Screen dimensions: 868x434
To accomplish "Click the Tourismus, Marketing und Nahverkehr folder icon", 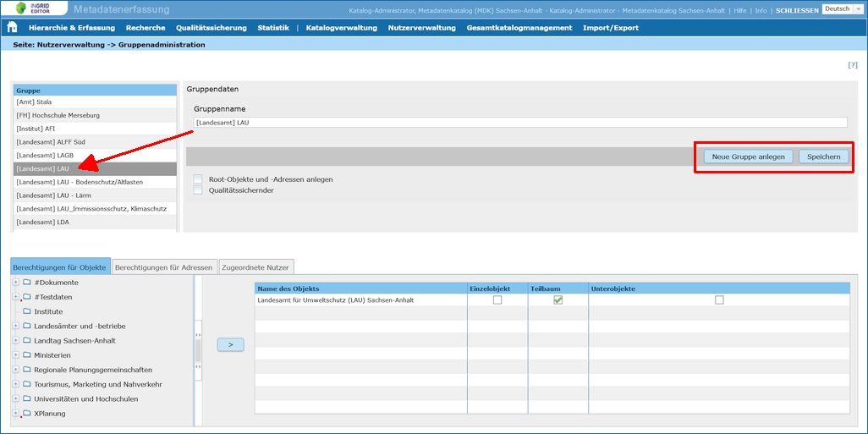I will [x=26, y=384].
